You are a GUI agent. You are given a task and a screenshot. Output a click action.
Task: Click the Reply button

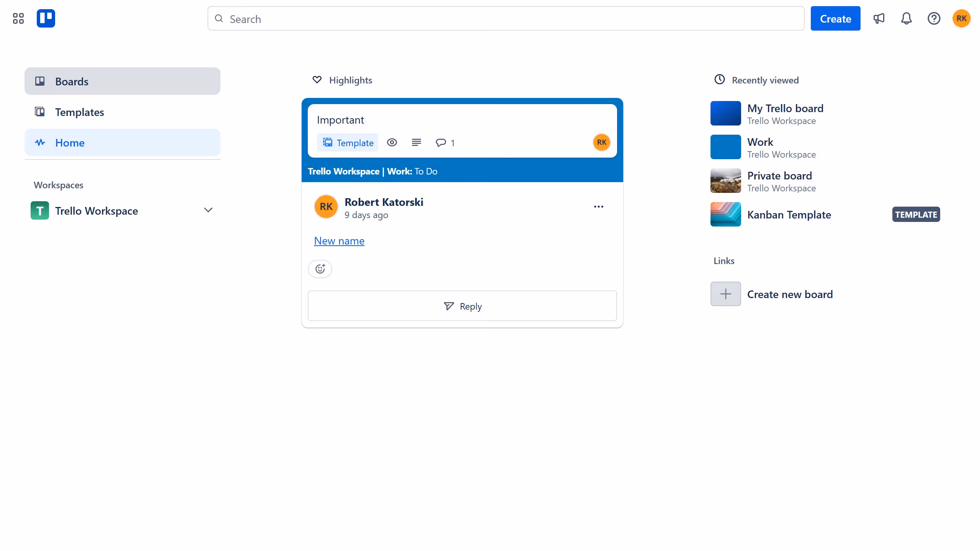pos(462,306)
